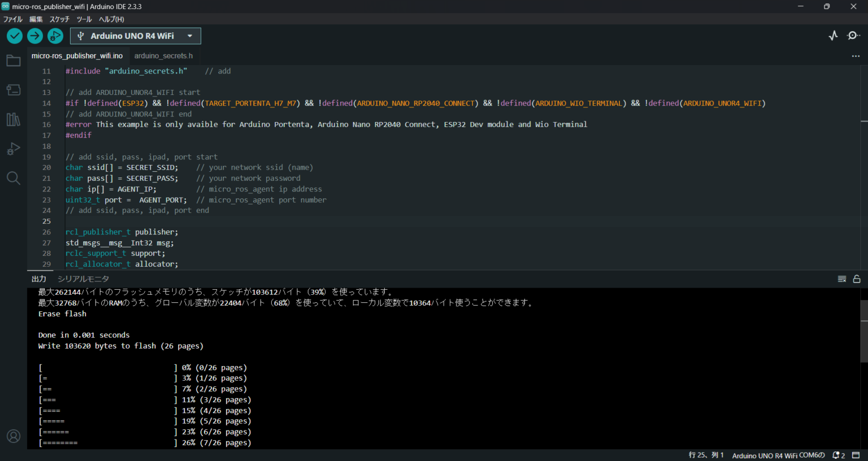The width and height of the screenshot is (868, 461).
Task: Open the スケッチ menu
Action: click(59, 19)
